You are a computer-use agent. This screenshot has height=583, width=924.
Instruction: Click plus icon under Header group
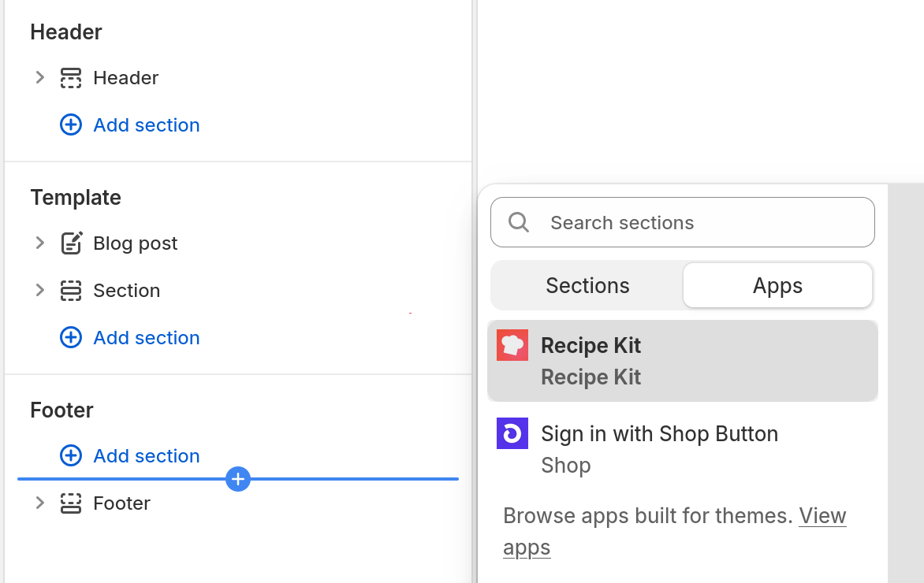[x=71, y=124]
